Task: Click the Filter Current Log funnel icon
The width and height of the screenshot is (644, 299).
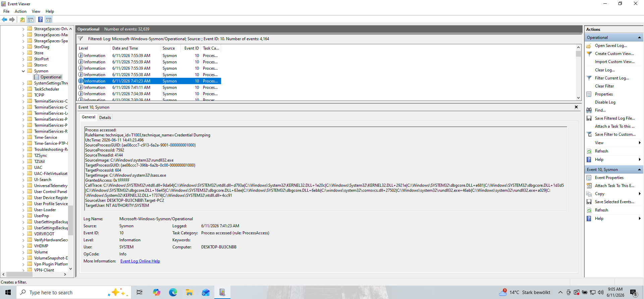Action: [589, 78]
